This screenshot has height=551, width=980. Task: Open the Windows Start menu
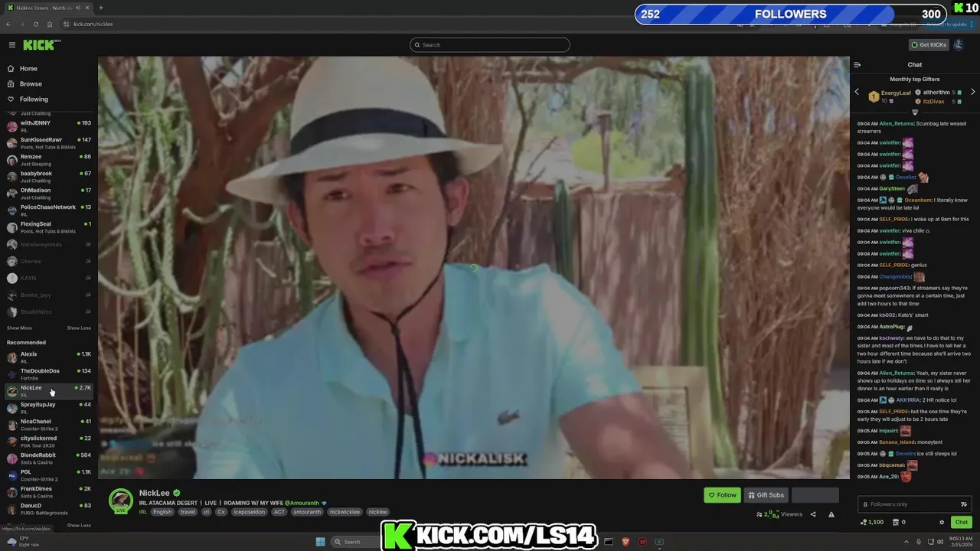(320, 542)
